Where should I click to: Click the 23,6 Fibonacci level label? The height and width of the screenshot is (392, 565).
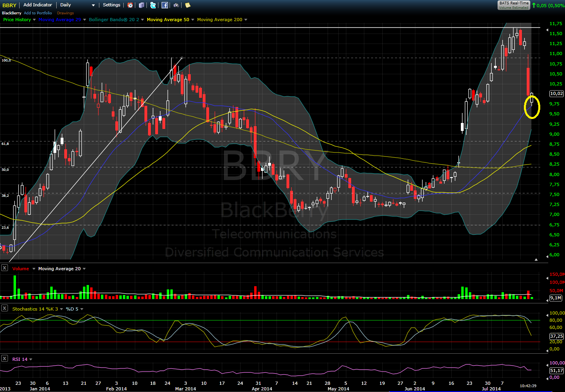click(5, 228)
